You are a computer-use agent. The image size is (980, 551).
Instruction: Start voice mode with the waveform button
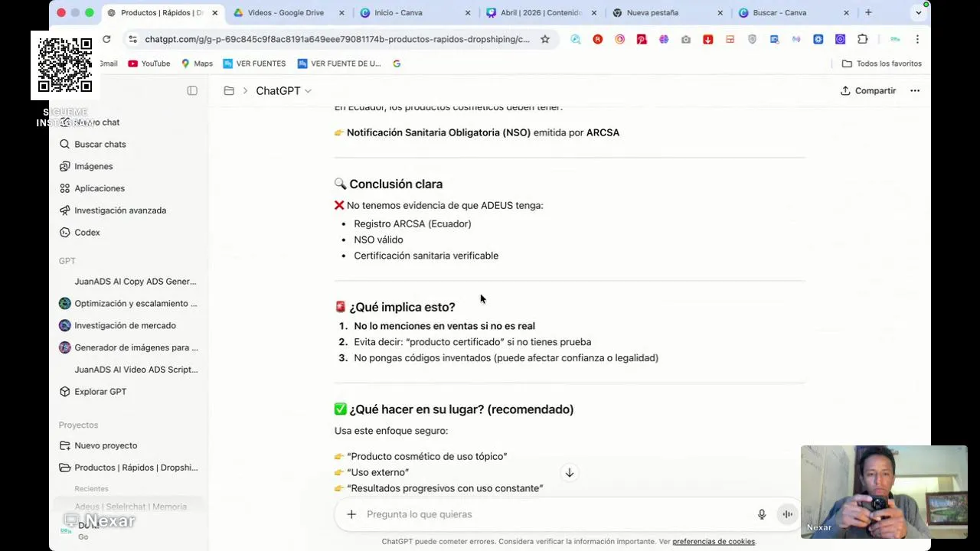[787, 514]
